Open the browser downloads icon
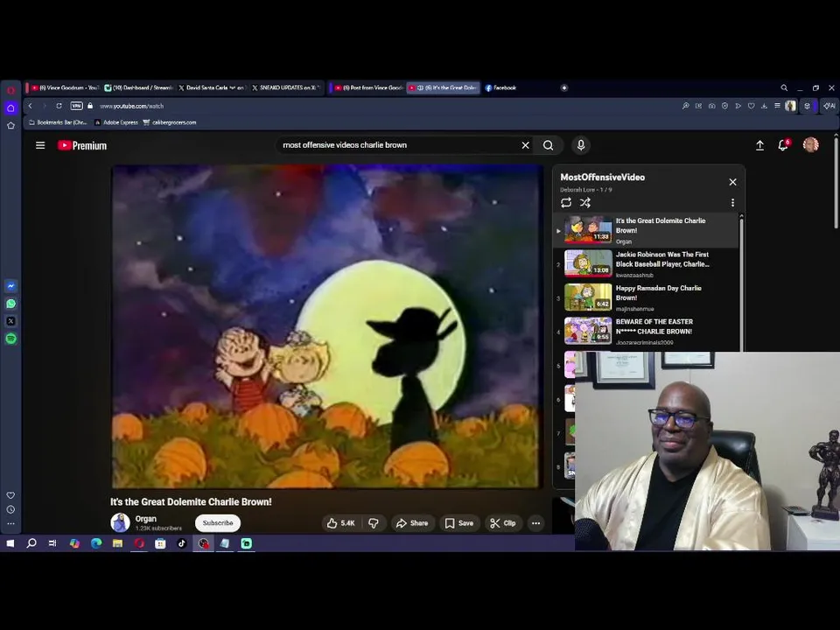This screenshot has width=840, height=630. point(764,106)
